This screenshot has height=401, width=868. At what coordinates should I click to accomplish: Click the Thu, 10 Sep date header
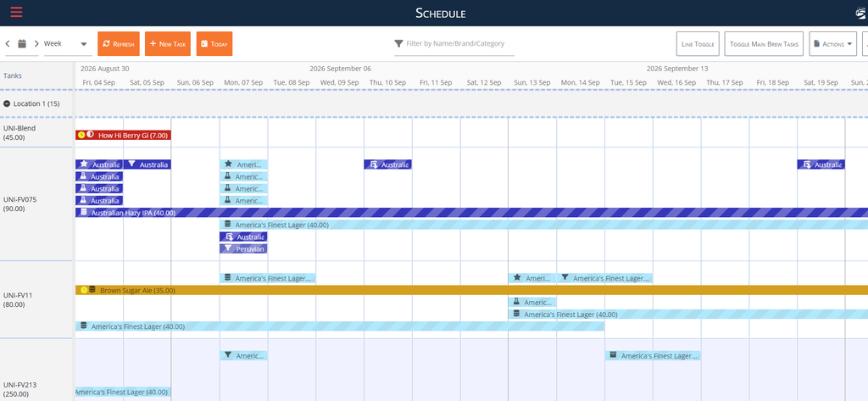tap(387, 82)
